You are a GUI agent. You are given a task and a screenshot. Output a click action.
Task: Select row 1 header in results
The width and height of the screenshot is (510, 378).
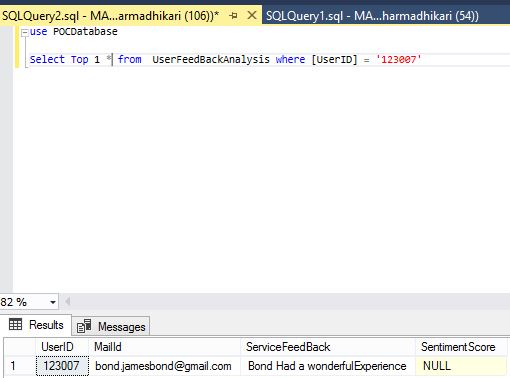point(20,366)
